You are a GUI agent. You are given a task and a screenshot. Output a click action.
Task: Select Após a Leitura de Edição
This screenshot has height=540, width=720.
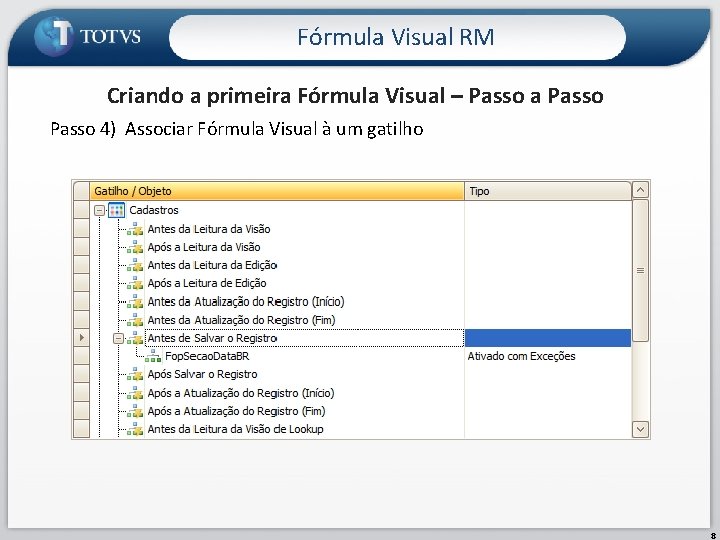tap(207, 283)
